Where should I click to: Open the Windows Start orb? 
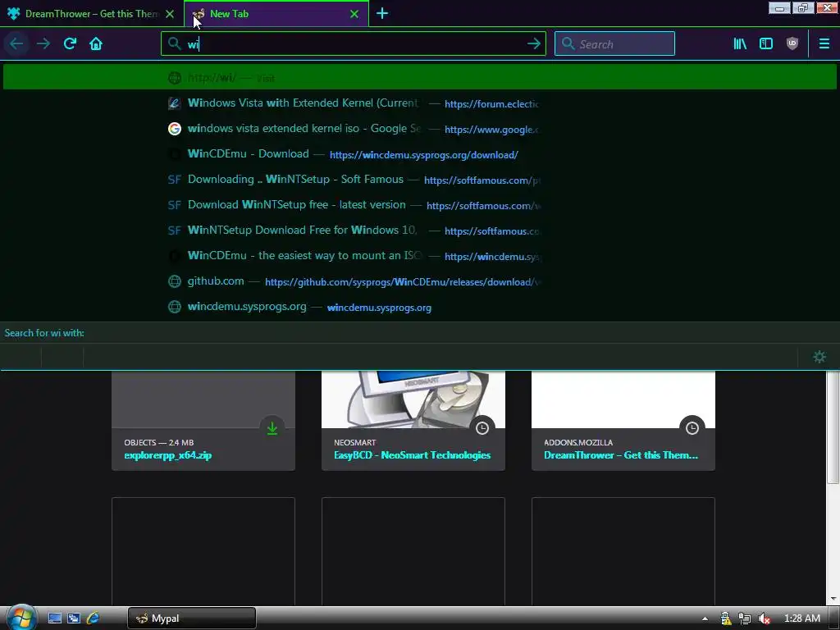(x=21, y=618)
